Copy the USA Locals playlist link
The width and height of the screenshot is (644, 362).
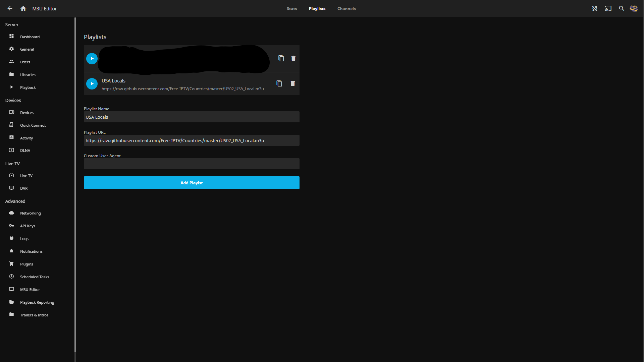click(x=279, y=83)
